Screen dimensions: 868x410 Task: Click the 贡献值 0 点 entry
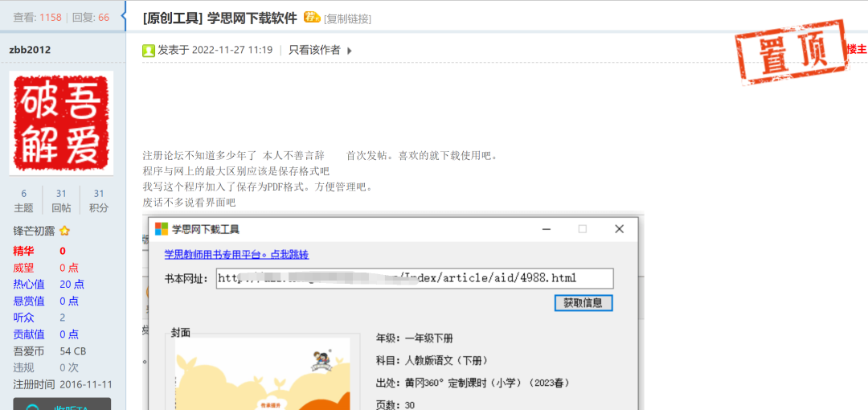click(46, 334)
